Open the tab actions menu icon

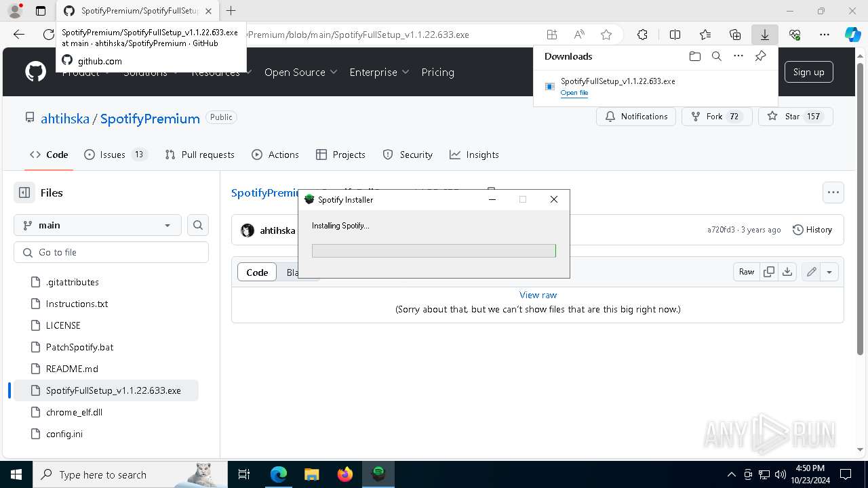coord(41,11)
